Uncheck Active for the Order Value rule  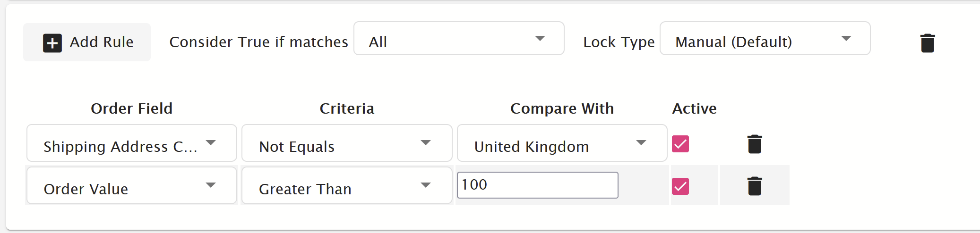(680, 186)
